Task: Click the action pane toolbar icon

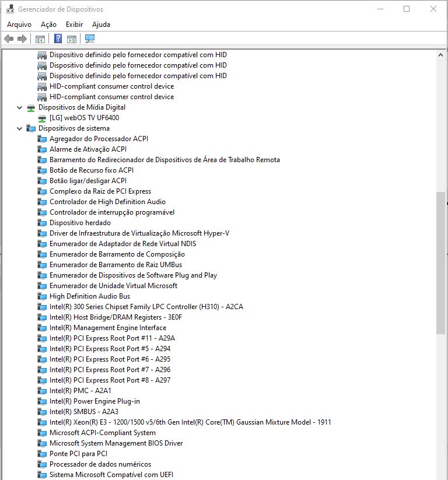Action: pyautogui.click(x=72, y=39)
